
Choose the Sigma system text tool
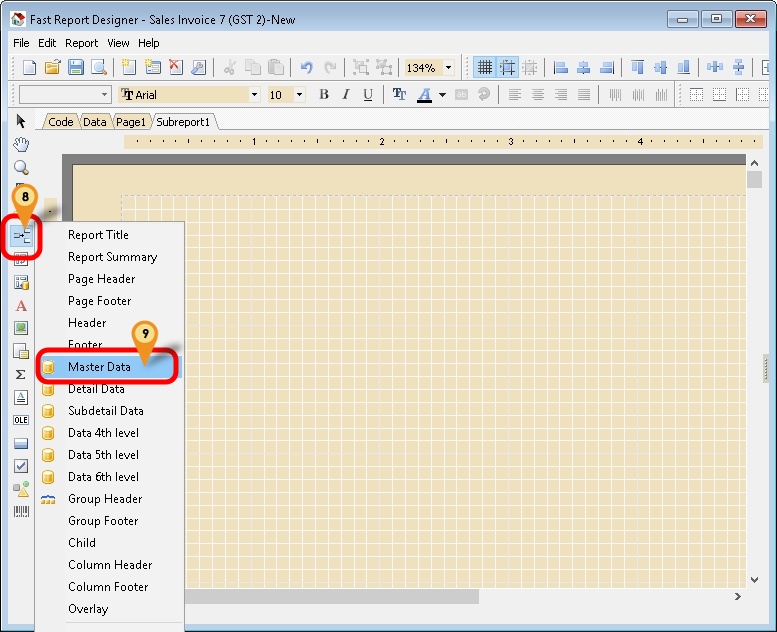[21, 374]
